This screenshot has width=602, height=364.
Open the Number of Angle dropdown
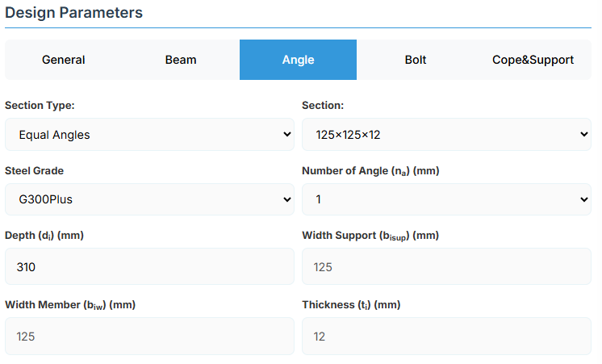(446, 199)
